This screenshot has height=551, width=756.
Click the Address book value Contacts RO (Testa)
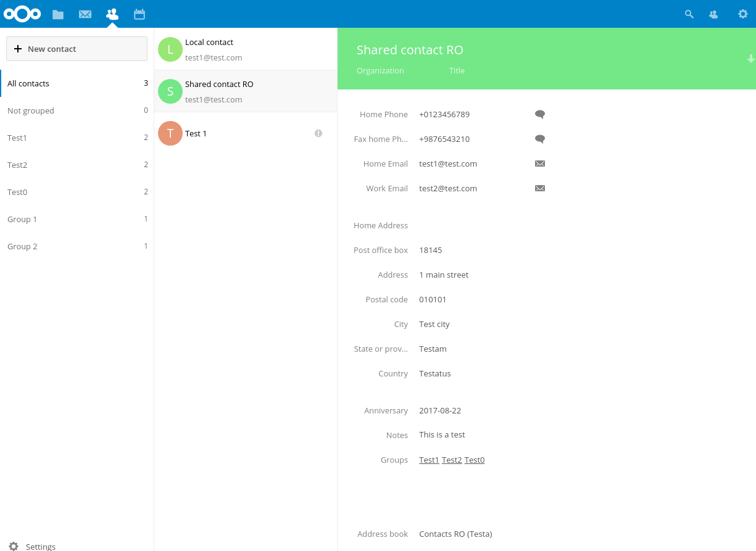pyautogui.click(x=455, y=534)
